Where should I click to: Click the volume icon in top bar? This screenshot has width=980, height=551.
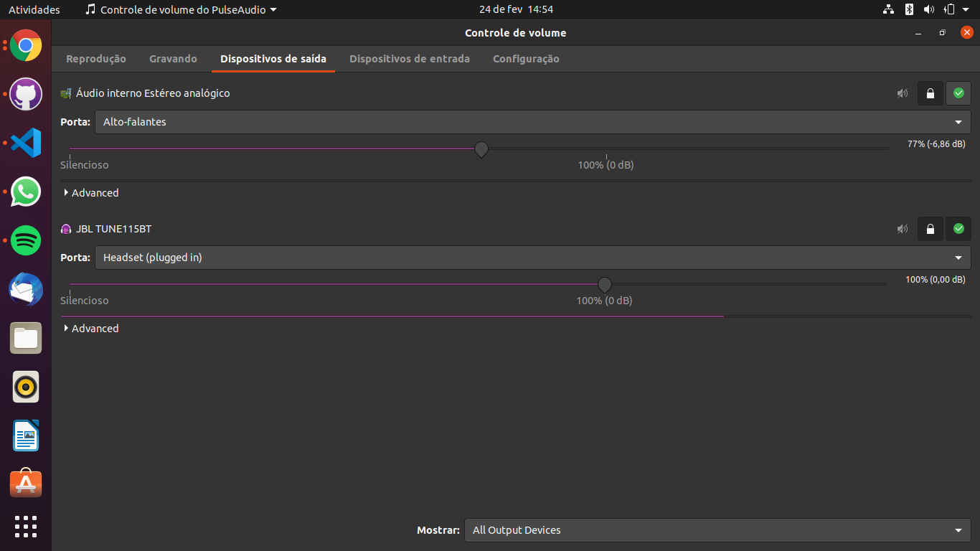929,10
